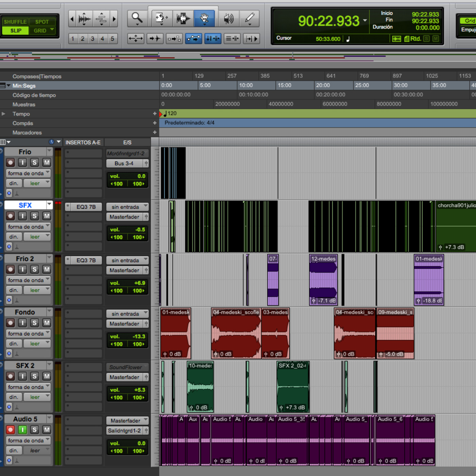476x476 pixels.
Task: Add a marker with Marcadores plus
Action: coord(155,132)
